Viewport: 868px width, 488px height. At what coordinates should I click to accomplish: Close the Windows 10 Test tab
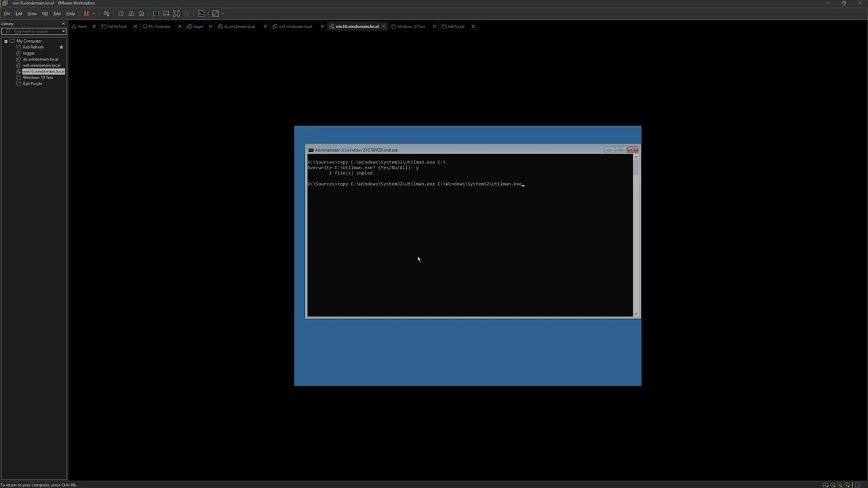(x=434, y=26)
